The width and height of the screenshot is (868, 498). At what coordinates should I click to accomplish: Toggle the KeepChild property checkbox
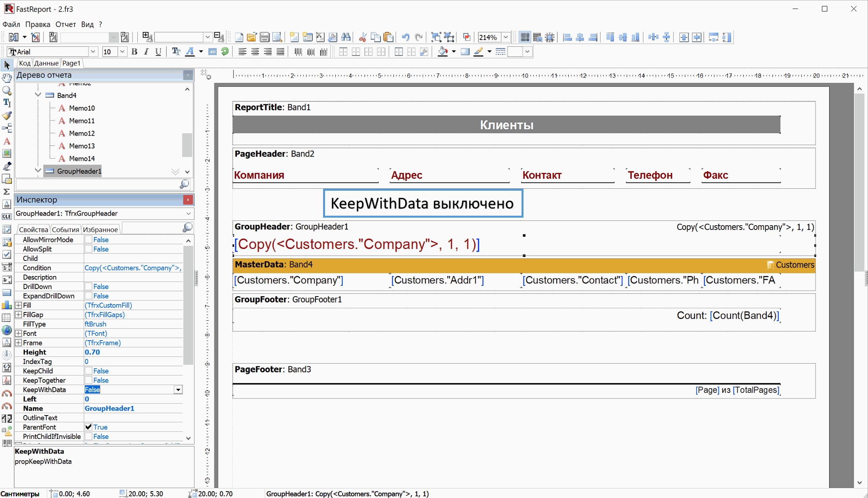click(x=89, y=371)
